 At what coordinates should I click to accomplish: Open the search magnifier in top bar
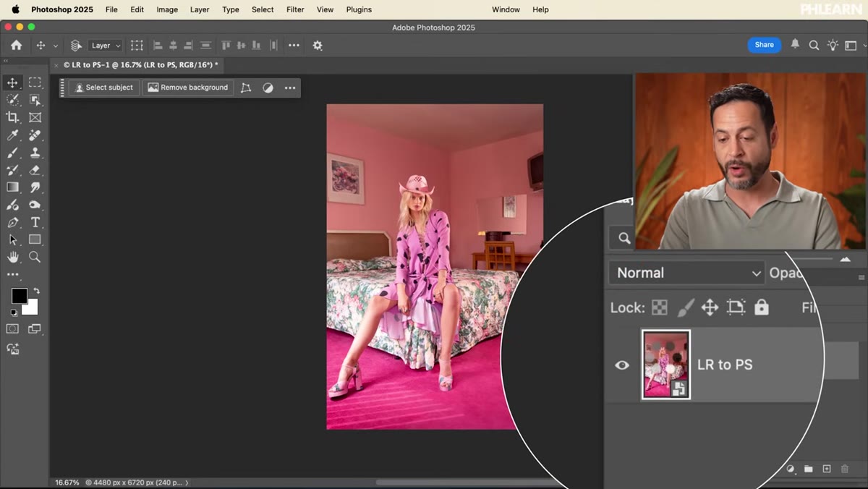tap(814, 45)
